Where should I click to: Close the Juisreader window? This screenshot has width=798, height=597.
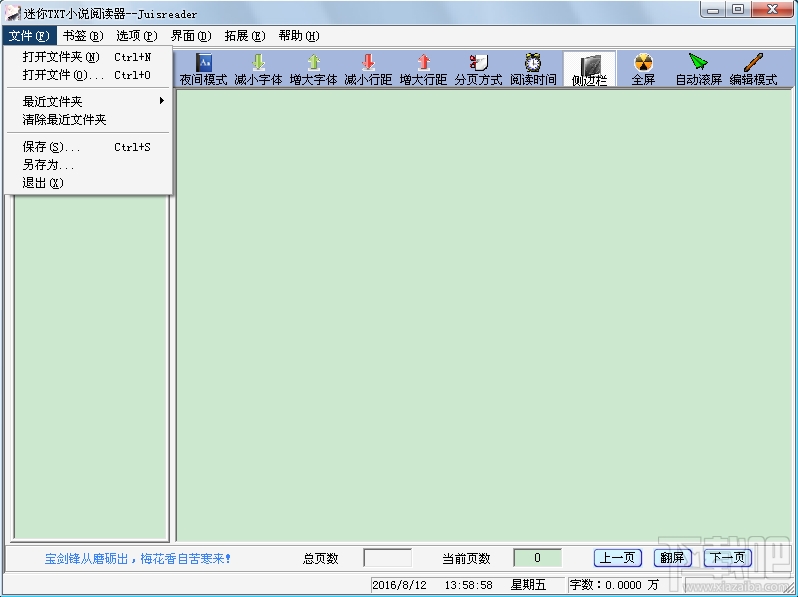(773, 10)
